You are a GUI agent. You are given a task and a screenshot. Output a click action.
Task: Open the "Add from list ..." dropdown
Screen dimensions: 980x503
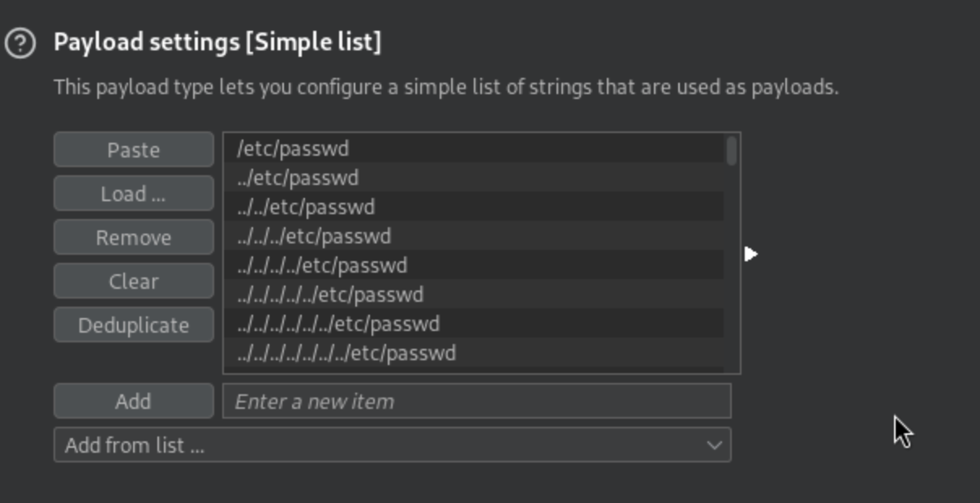(x=392, y=445)
